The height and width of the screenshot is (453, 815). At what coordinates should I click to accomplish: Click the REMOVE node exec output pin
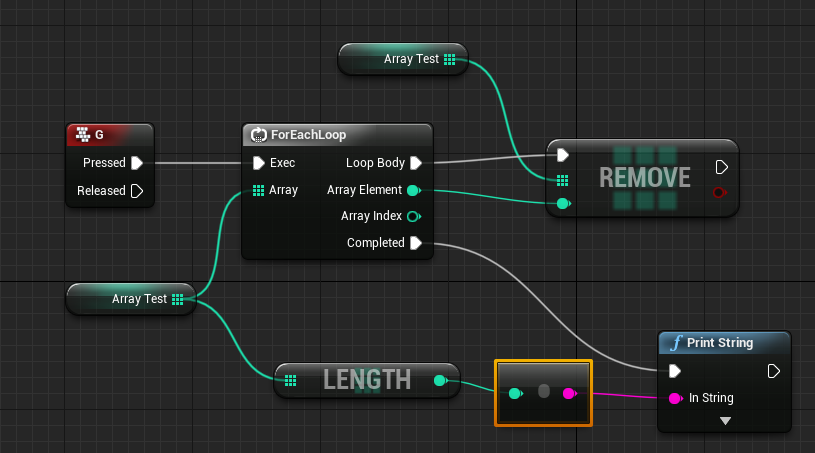pyautogui.click(x=721, y=167)
